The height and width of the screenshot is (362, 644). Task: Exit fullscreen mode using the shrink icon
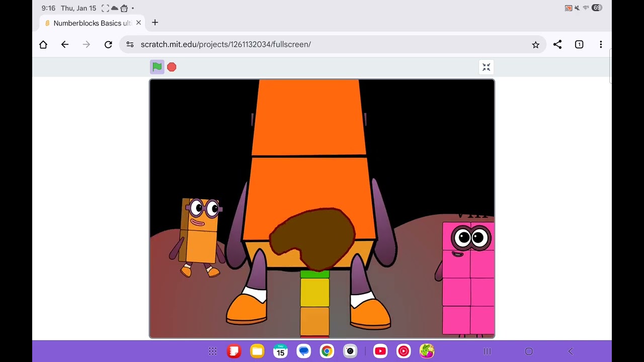(486, 67)
